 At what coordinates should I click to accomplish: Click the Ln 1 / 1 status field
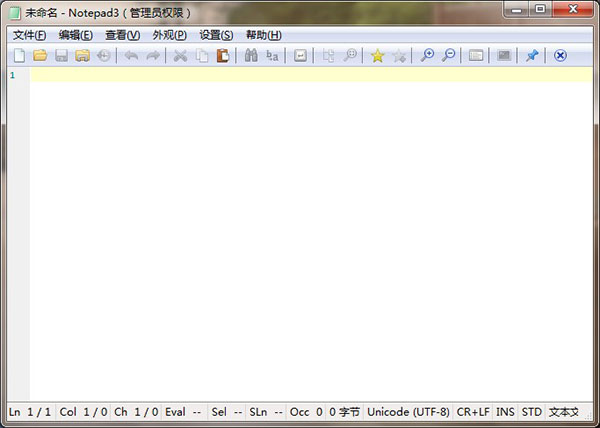tap(29, 411)
